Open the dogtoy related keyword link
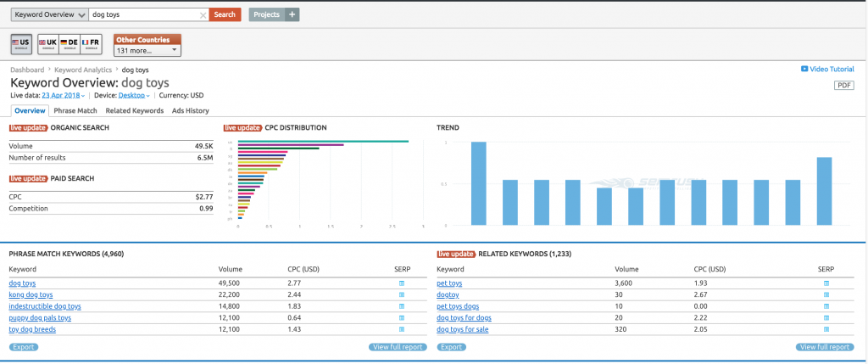Screen dimensions: 868x364 click(x=448, y=294)
